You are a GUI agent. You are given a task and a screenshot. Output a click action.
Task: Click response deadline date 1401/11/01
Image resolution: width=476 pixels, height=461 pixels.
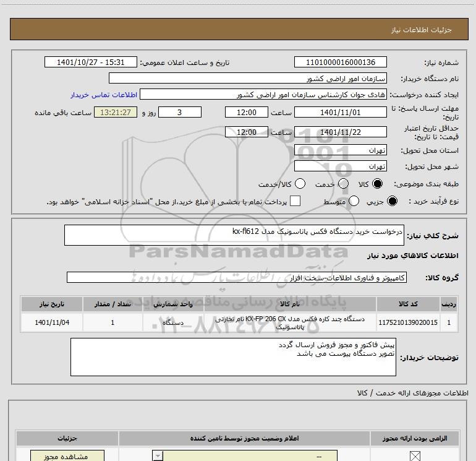340,112
